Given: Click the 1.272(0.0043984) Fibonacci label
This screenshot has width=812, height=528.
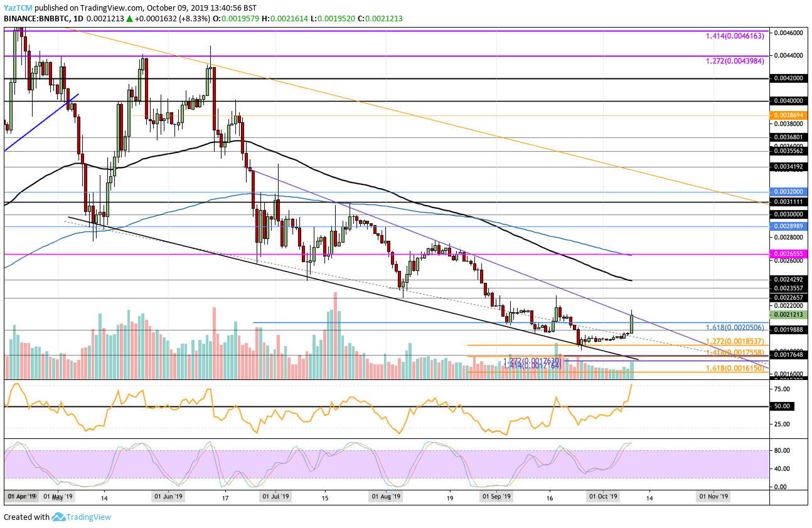Looking at the screenshot, I should pyautogui.click(x=735, y=60).
